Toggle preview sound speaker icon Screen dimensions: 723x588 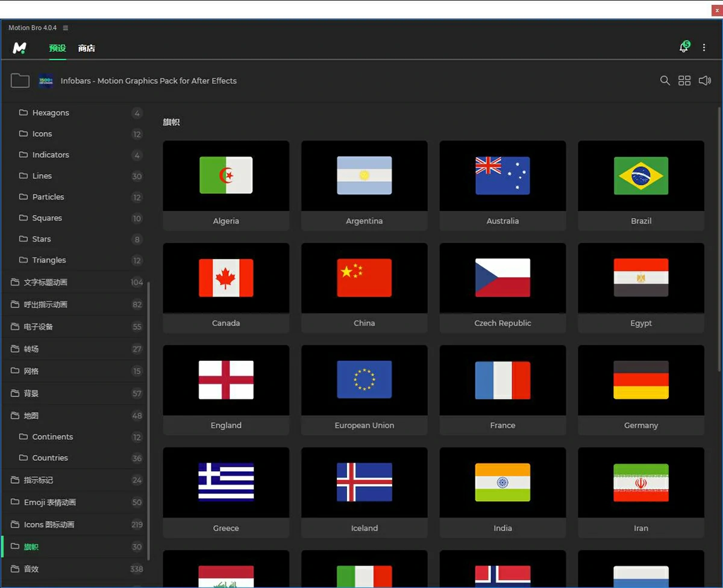(704, 81)
